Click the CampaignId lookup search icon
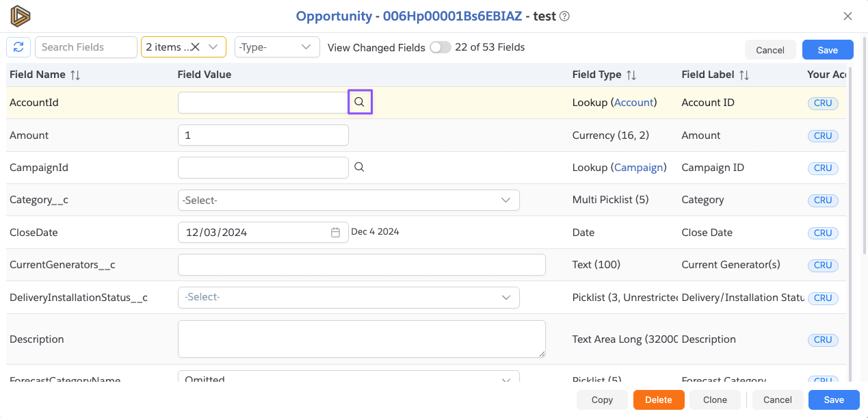Image resolution: width=868 pixels, height=418 pixels. [x=360, y=168]
